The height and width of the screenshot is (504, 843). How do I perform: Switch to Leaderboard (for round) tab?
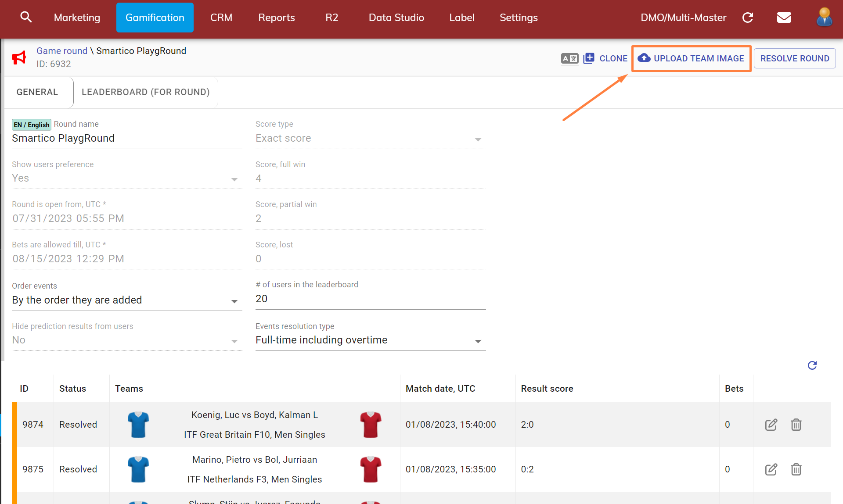coord(145,92)
